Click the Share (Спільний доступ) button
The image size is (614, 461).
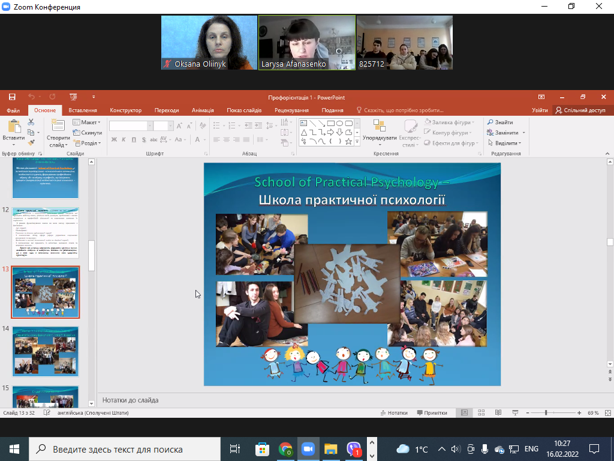point(580,110)
